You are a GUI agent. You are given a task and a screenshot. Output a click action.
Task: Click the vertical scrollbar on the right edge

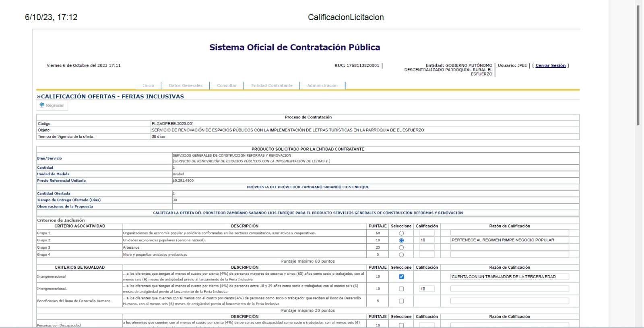(638, 64)
